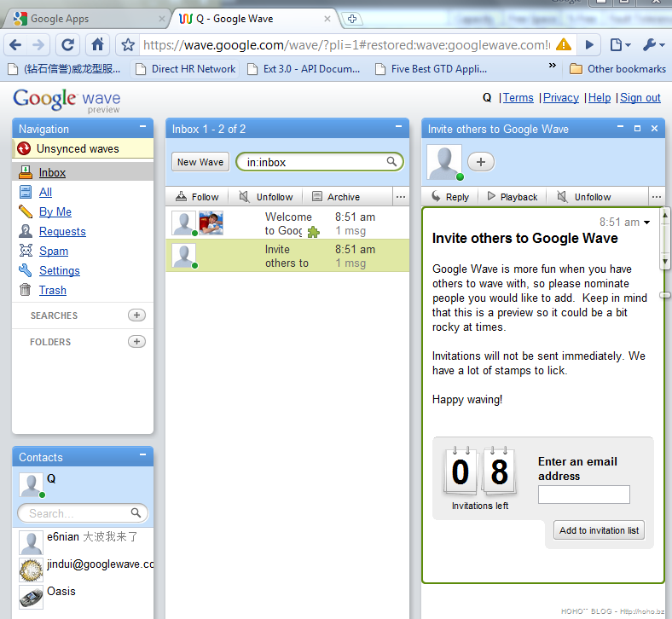Click Add to invitation list
Image resolution: width=672 pixels, height=619 pixels.
coord(599,530)
